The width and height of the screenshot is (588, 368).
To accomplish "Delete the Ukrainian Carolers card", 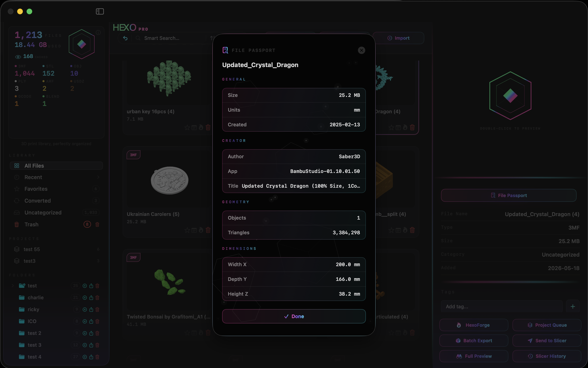I will [x=208, y=230].
